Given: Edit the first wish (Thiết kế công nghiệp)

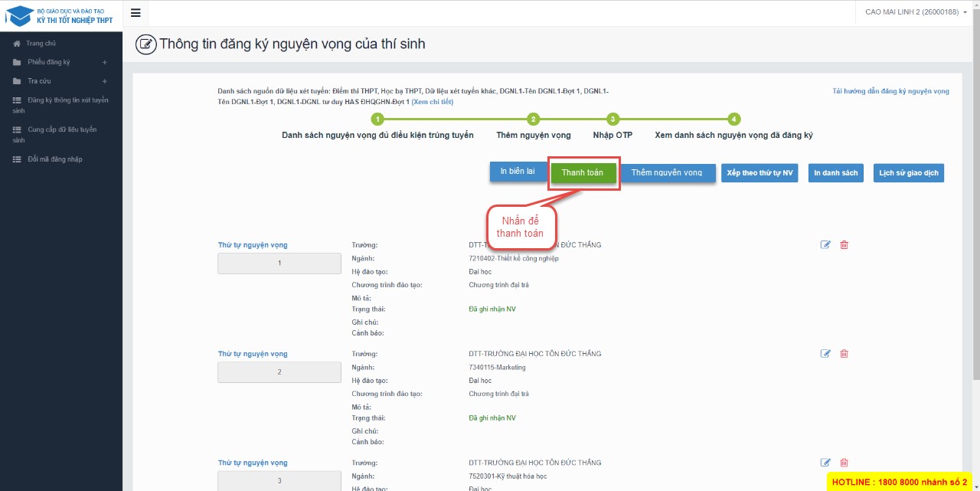Looking at the screenshot, I should 825,245.
